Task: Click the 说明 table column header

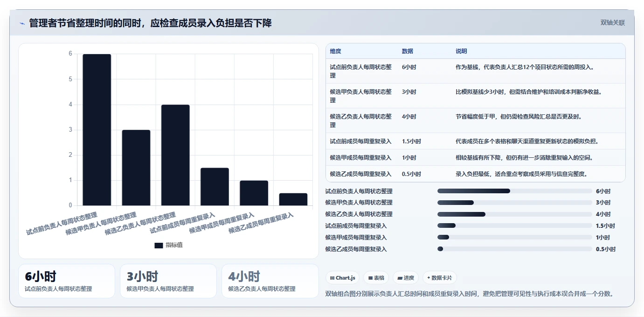Action: pos(461,51)
